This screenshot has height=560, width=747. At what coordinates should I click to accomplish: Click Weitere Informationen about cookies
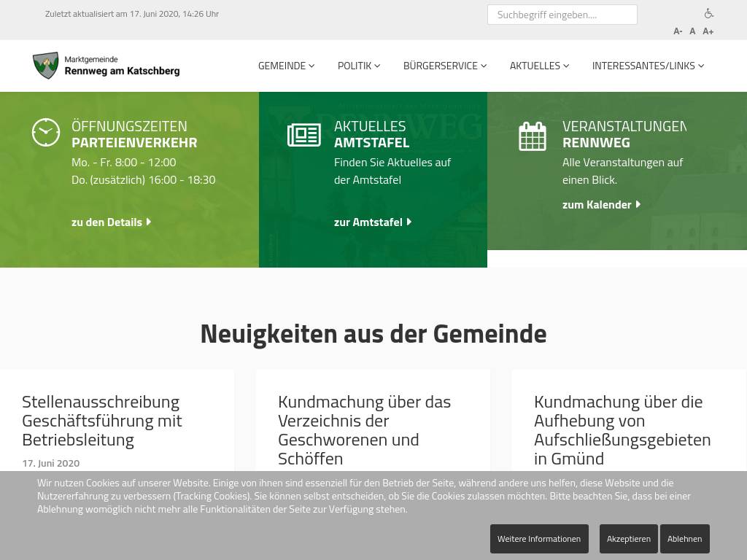[x=539, y=539]
